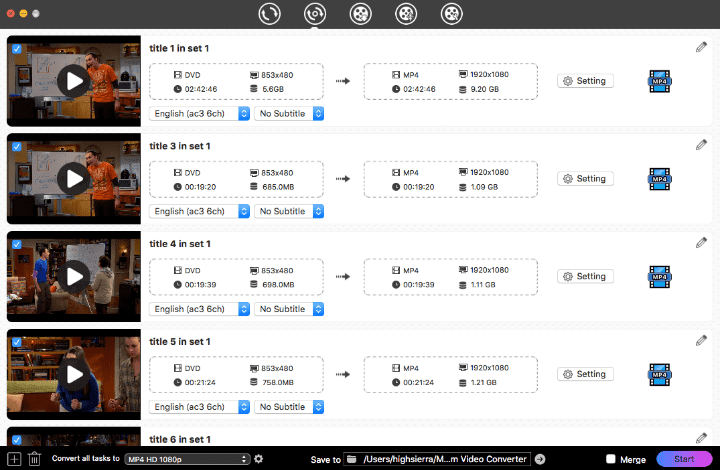Select the title 6 in set 1 name
The height and width of the screenshot is (470, 720).
tap(180, 439)
